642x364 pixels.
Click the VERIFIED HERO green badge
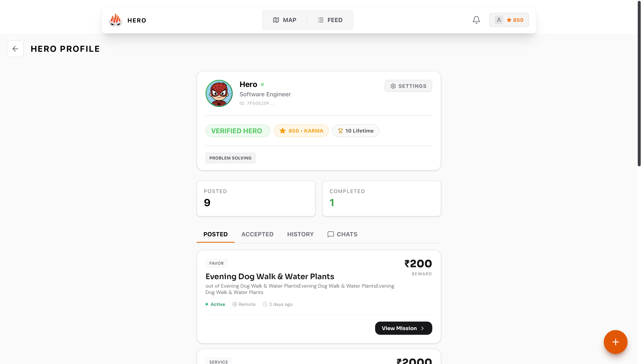point(237,130)
